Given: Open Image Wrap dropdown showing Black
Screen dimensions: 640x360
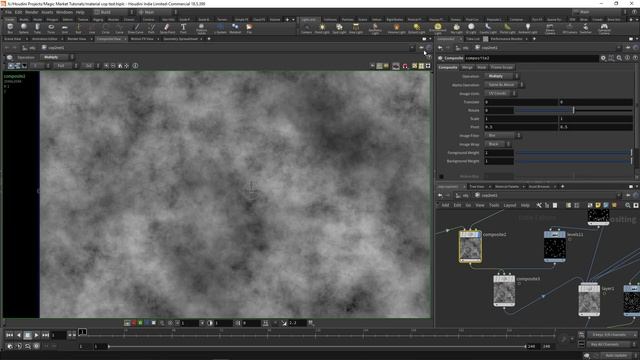Looking at the screenshot, I should pos(498,144).
